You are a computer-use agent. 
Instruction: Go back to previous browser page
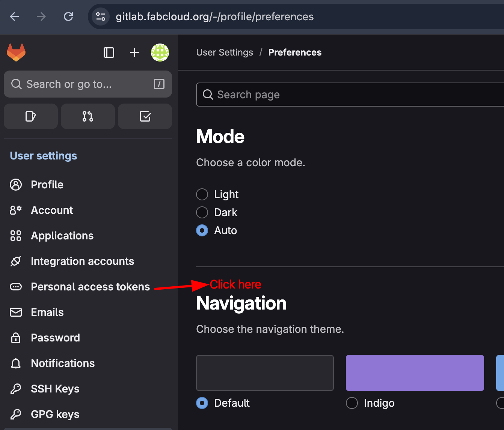[x=15, y=17]
